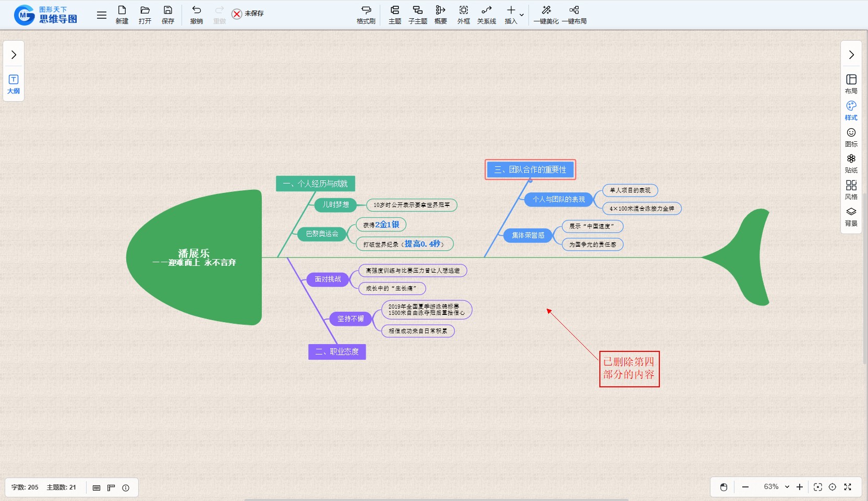Toggle the ruler display in status bar

pyautogui.click(x=111, y=487)
